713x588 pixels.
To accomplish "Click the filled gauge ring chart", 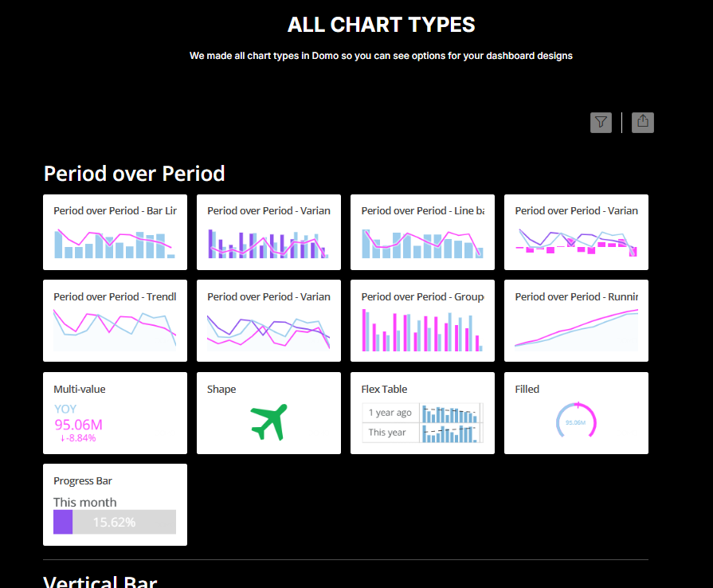I will click(576, 421).
